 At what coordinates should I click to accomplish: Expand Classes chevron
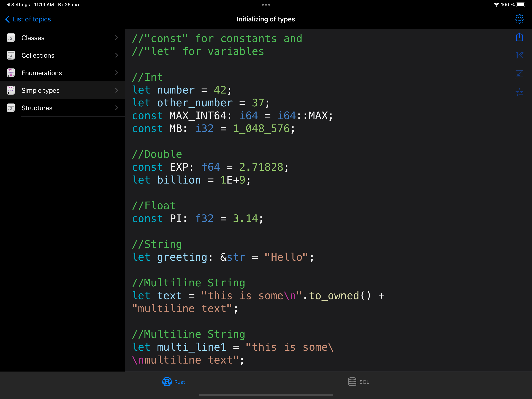pyautogui.click(x=117, y=38)
